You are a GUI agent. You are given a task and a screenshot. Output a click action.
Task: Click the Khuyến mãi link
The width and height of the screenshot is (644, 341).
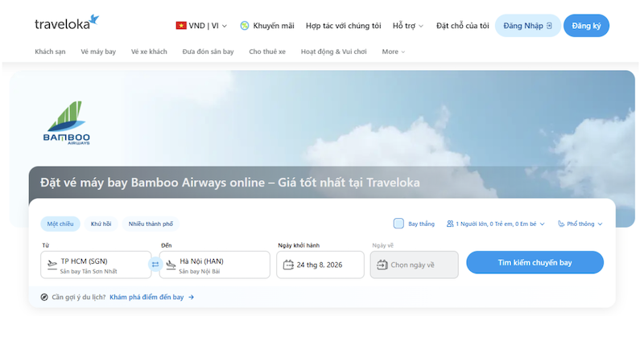coord(274,26)
